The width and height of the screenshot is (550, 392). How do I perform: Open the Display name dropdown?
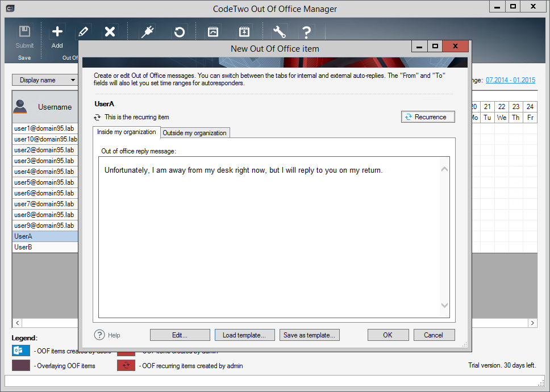point(44,80)
